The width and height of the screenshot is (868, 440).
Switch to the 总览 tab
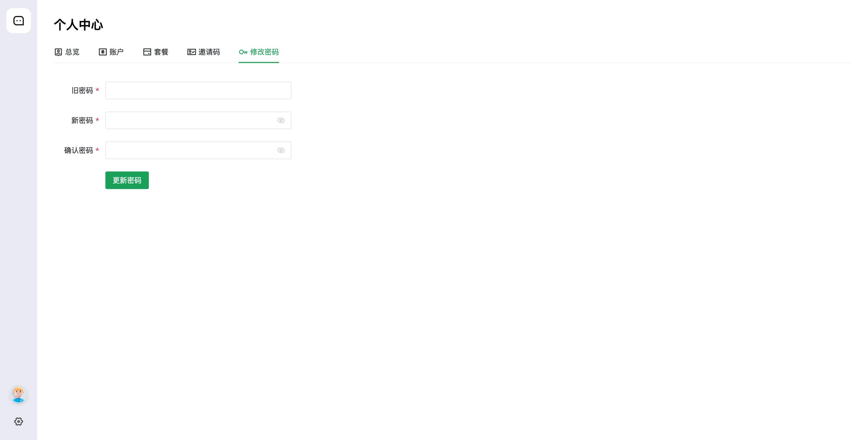coord(72,52)
